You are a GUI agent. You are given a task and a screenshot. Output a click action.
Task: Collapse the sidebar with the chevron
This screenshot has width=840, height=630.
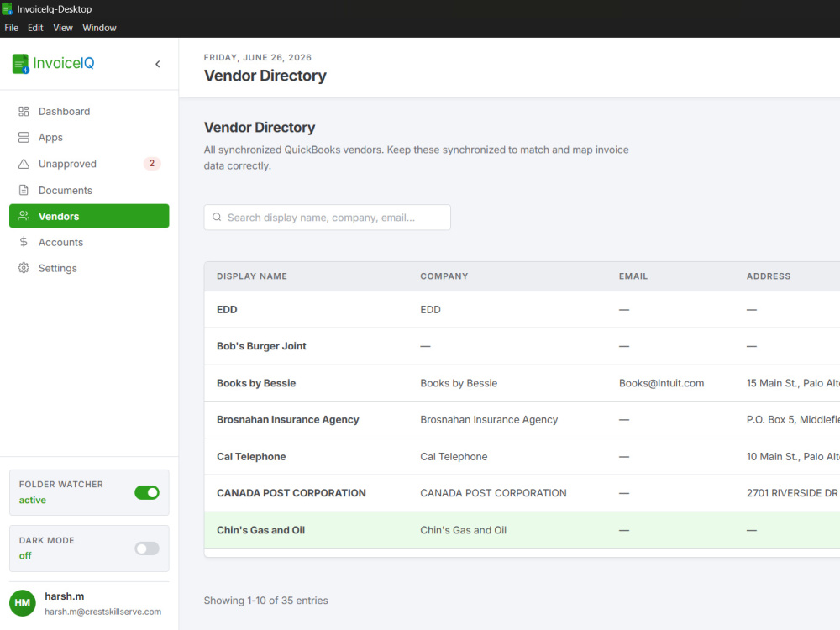(x=158, y=65)
